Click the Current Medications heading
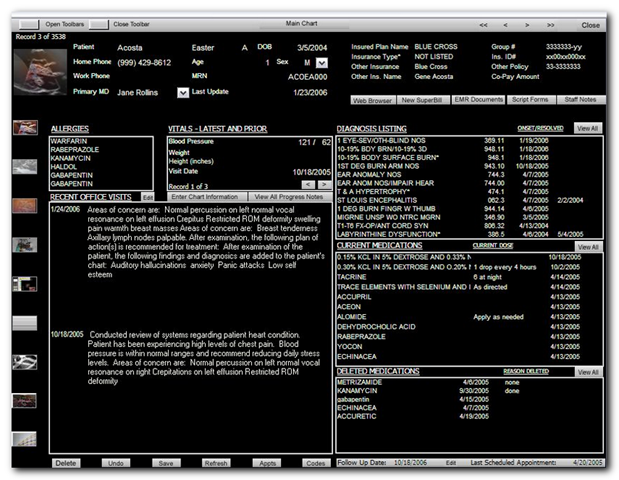619x480 pixels. pos(379,246)
